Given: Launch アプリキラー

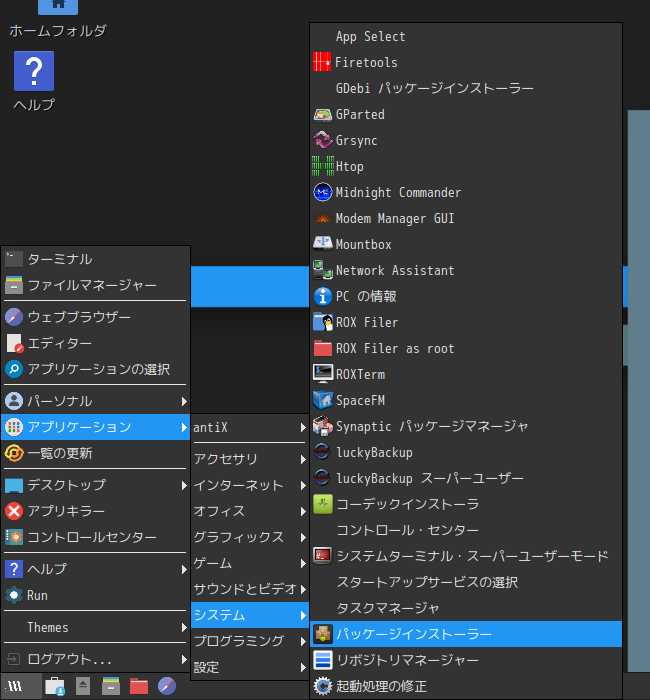Looking at the screenshot, I should (96, 511).
